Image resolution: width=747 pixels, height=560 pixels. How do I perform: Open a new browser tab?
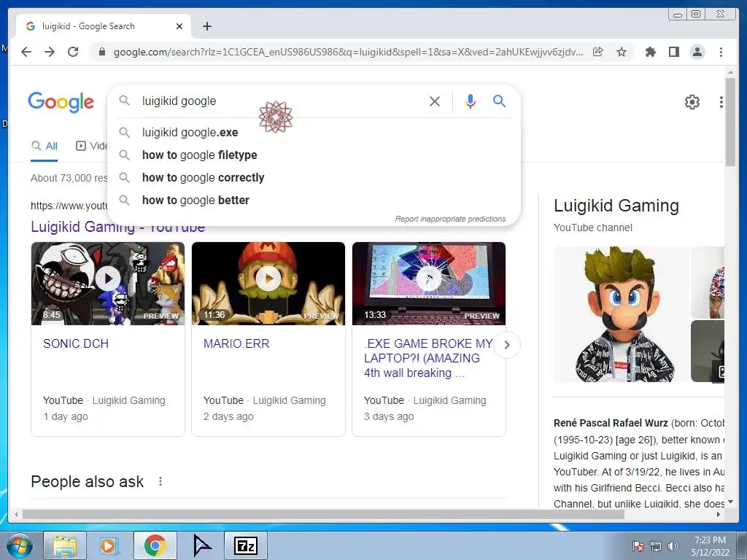(x=206, y=26)
